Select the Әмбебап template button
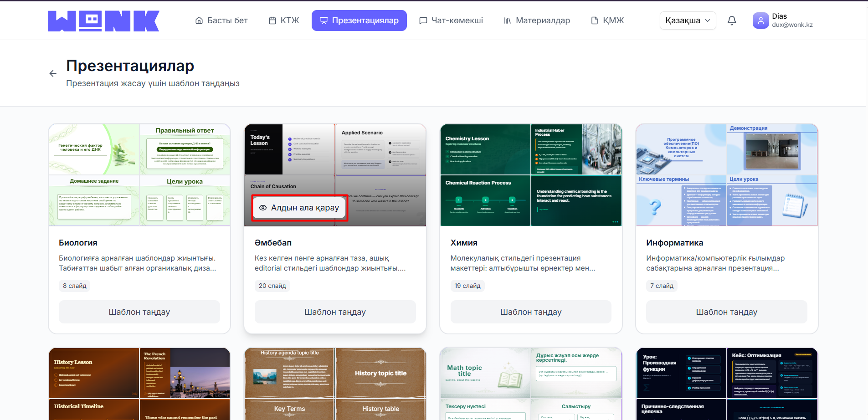The width and height of the screenshot is (868, 420). 335,312
